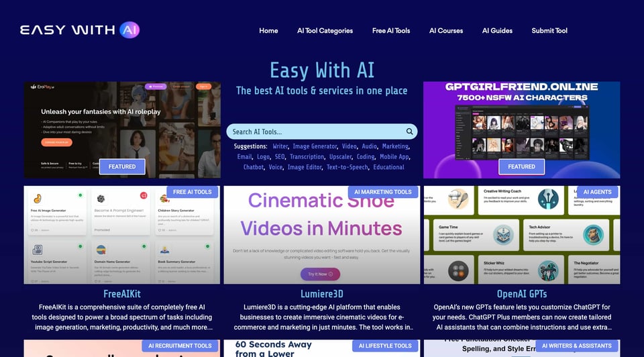Screen dimensions: 644x357
Task: Click the Easy With AI logo
Action: click(80, 30)
